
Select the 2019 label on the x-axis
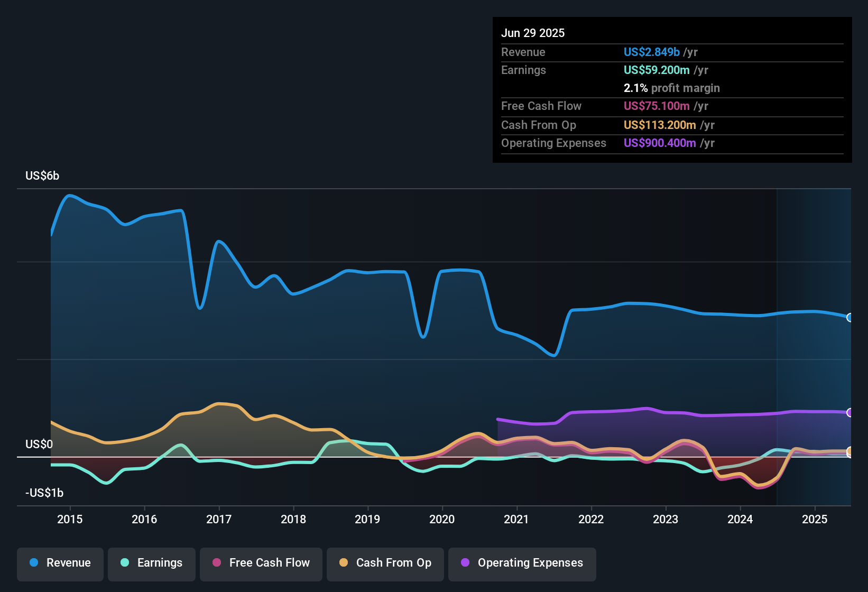(x=367, y=519)
